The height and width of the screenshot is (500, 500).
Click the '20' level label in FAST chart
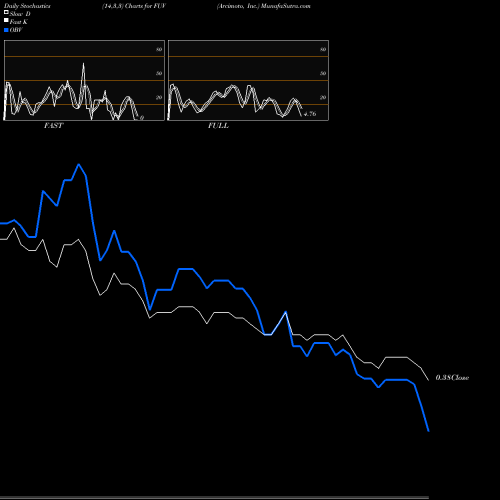point(159,97)
